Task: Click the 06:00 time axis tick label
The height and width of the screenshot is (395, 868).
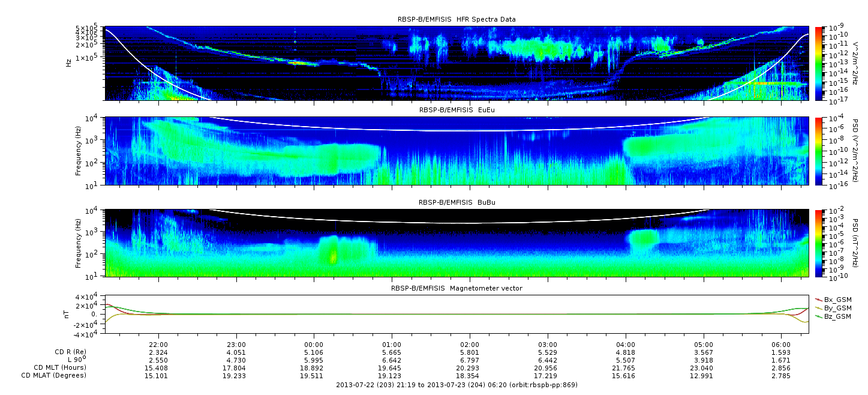Action: point(780,344)
